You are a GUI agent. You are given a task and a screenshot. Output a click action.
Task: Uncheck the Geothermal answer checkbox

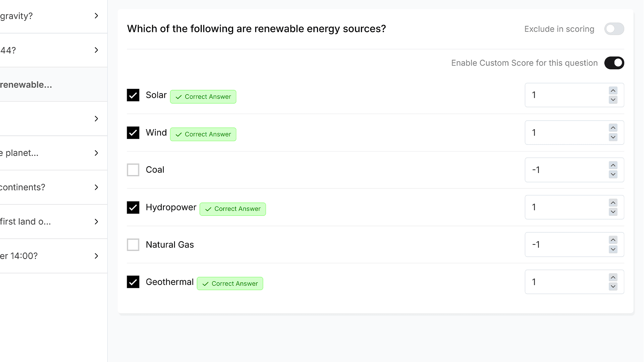[x=133, y=282]
